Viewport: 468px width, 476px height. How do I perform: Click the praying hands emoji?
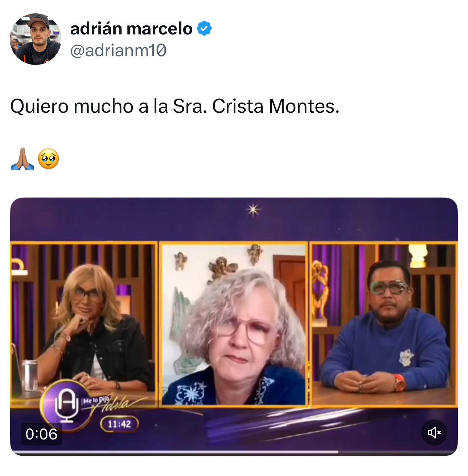[22, 159]
